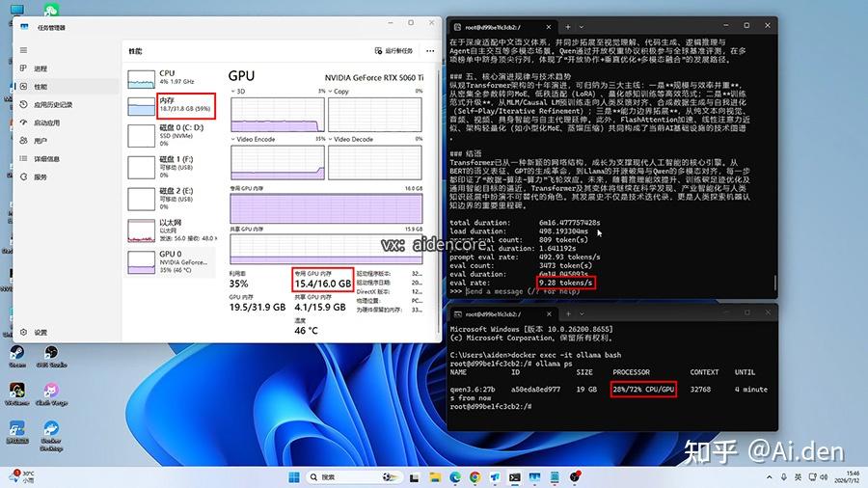Open Google Chrome from the taskbar
The image size is (868, 488).
click(475, 477)
